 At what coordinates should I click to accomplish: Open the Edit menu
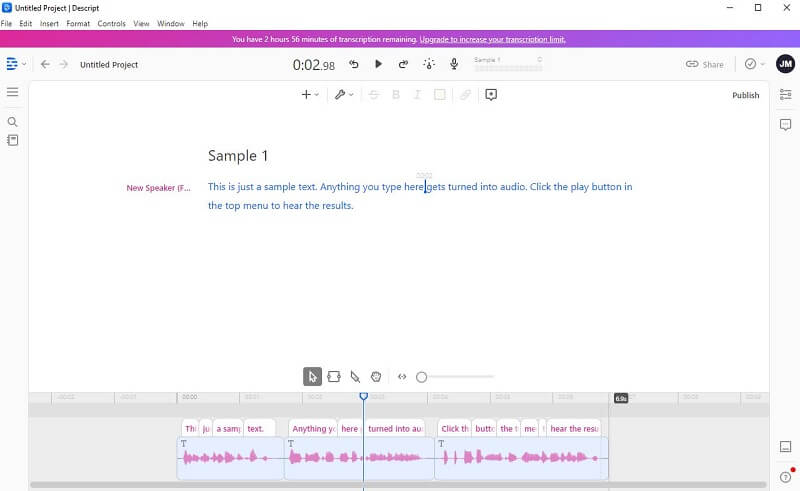(x=26, y=23)
